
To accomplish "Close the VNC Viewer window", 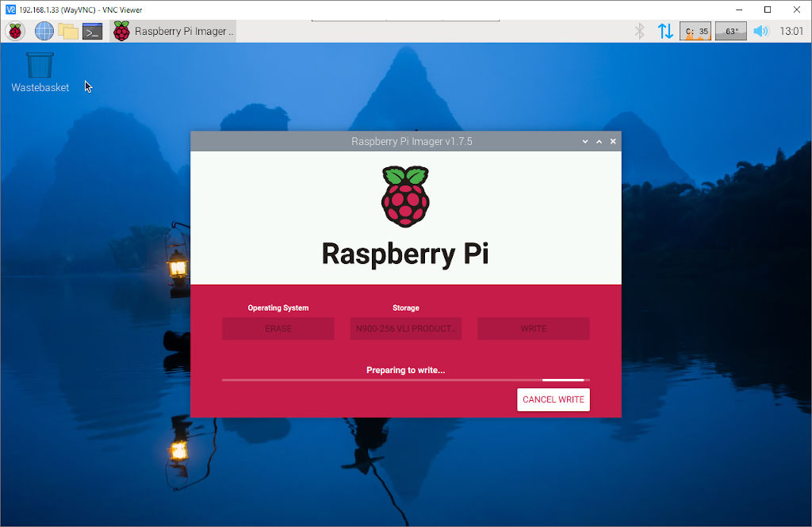I will tap(796, 10).
